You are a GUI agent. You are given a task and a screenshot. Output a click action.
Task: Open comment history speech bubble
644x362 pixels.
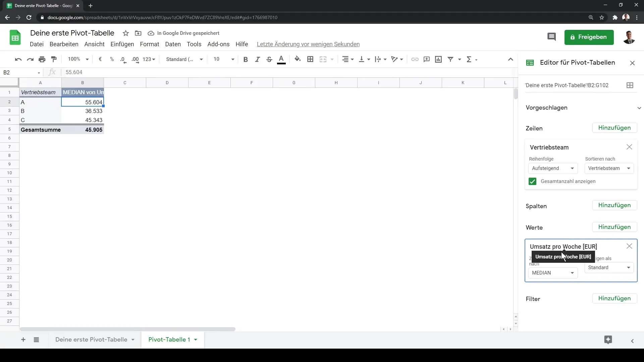pyautogui.click(x=551, y=37)
